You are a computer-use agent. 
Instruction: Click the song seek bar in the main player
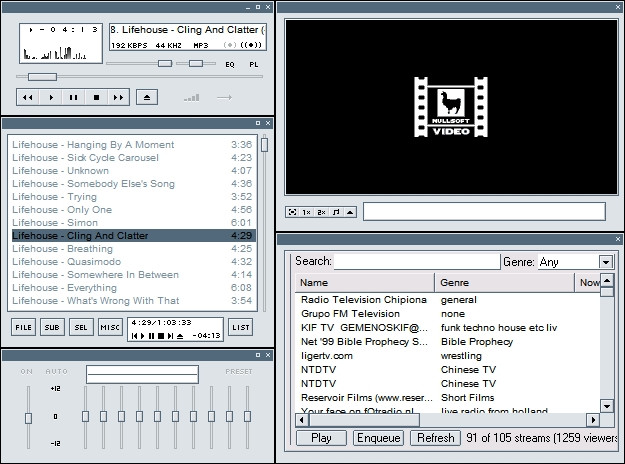(140, 77)
